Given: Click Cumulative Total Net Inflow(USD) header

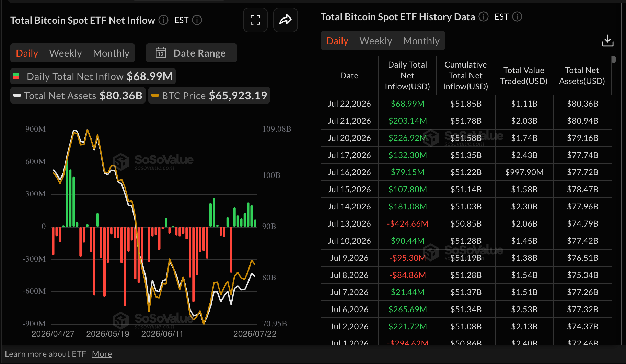Looking at the screenshot, I should point(466,76).
